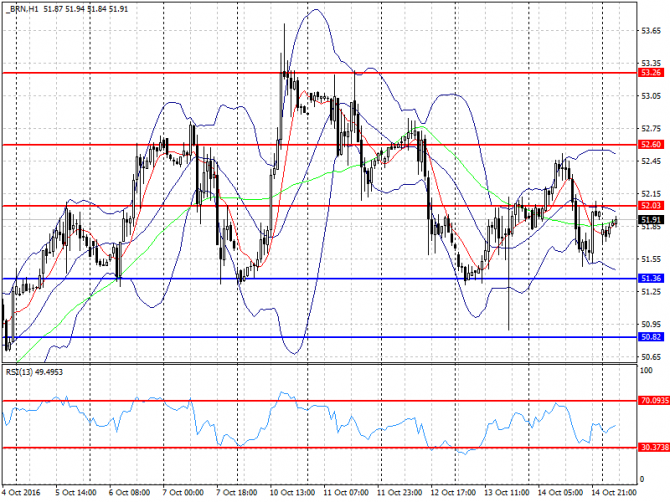Click the 14 Oct 05:00 time label

560,493
